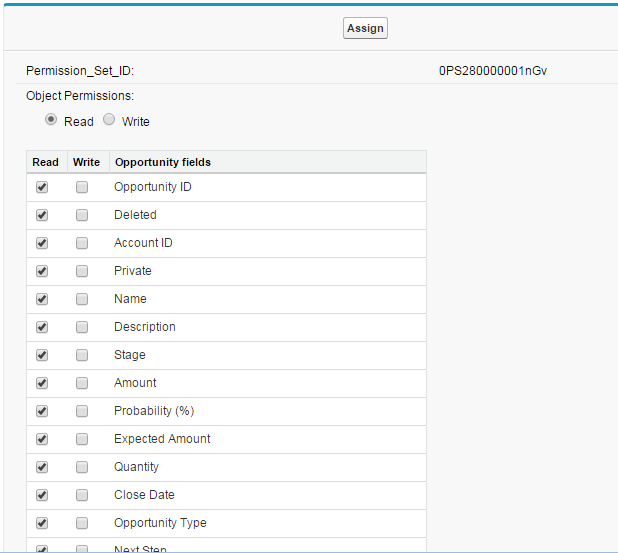Enable Write permission for Name
Viewport: 618px width, 553px height.
coord(82,299)
